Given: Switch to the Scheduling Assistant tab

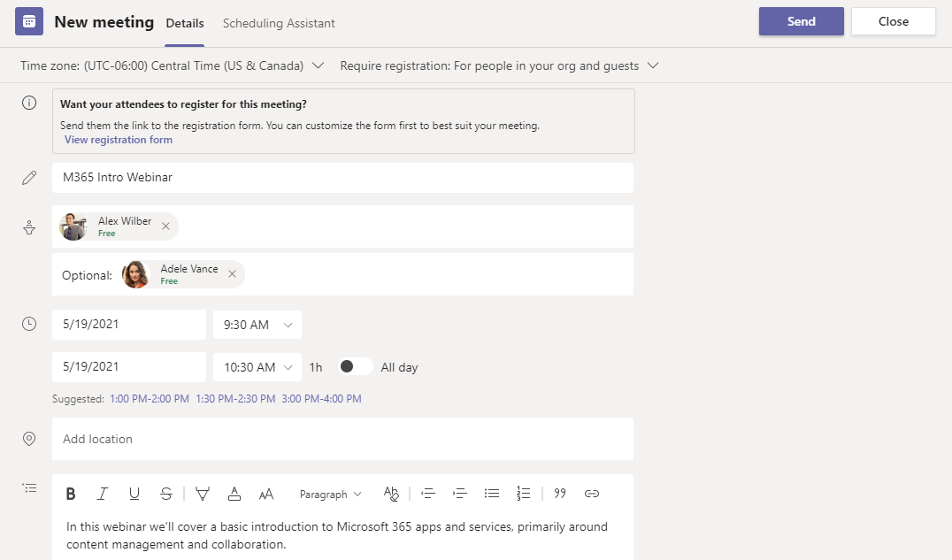Looking at the screenshot, I should (x=279, y=23).
